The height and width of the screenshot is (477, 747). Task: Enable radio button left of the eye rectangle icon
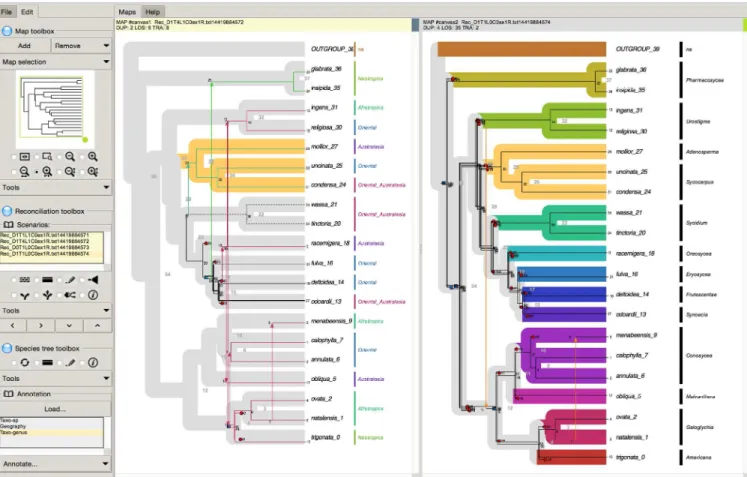coord(14,157)
